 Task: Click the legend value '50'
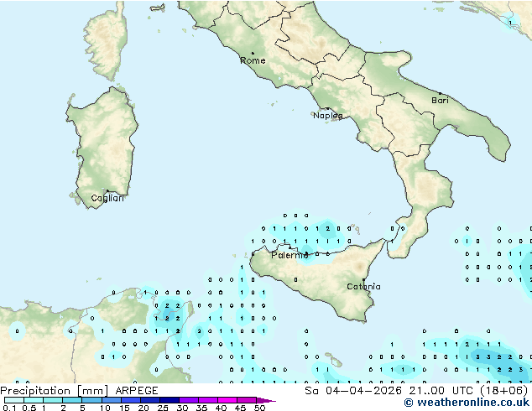click(259, 408)
